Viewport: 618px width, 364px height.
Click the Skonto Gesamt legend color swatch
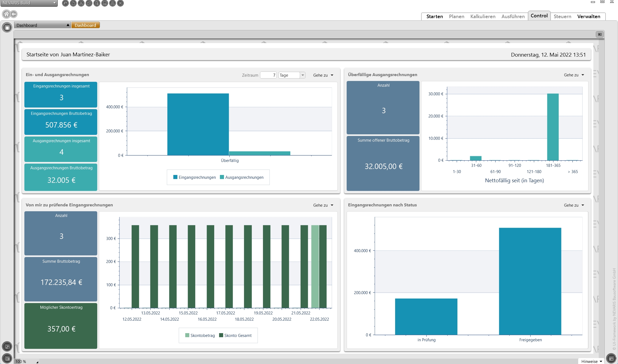221,335
